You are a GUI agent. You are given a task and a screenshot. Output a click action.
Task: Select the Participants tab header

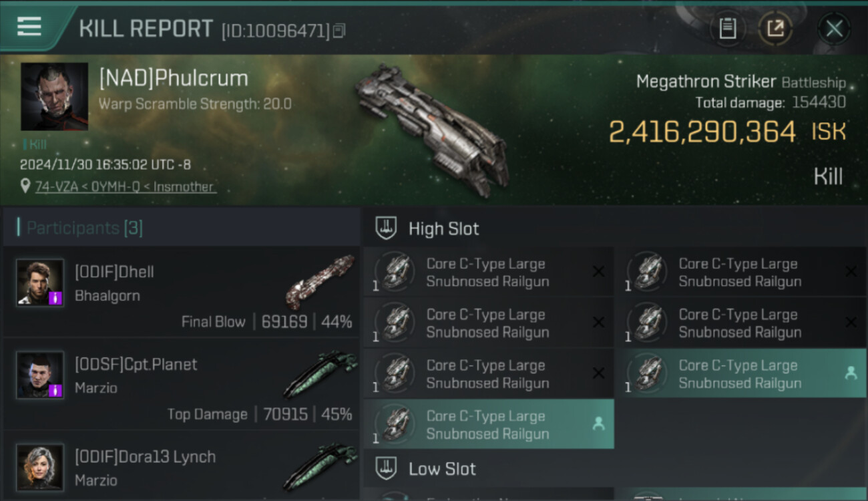click(x=85, y=228)
